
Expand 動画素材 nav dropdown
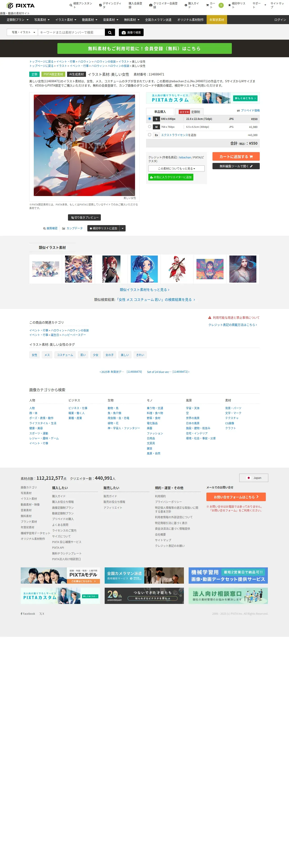pyautogui.click(x=90, y=20)
